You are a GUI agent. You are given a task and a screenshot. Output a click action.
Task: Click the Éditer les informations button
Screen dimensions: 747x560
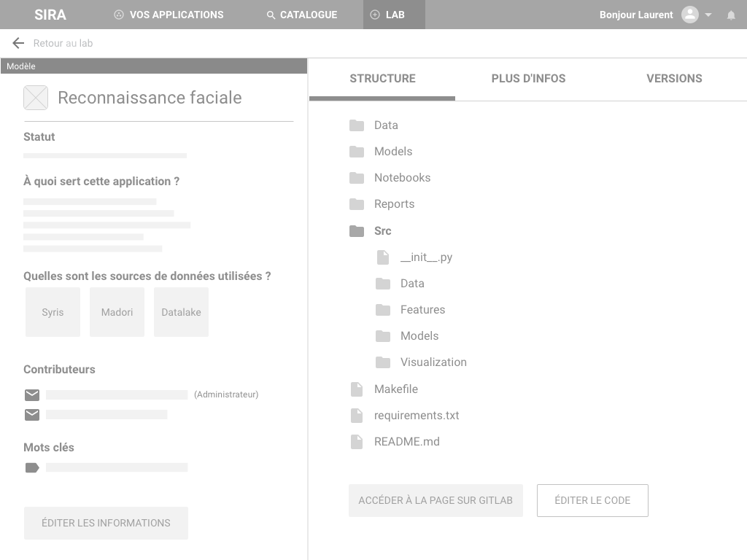coord(106,523)
